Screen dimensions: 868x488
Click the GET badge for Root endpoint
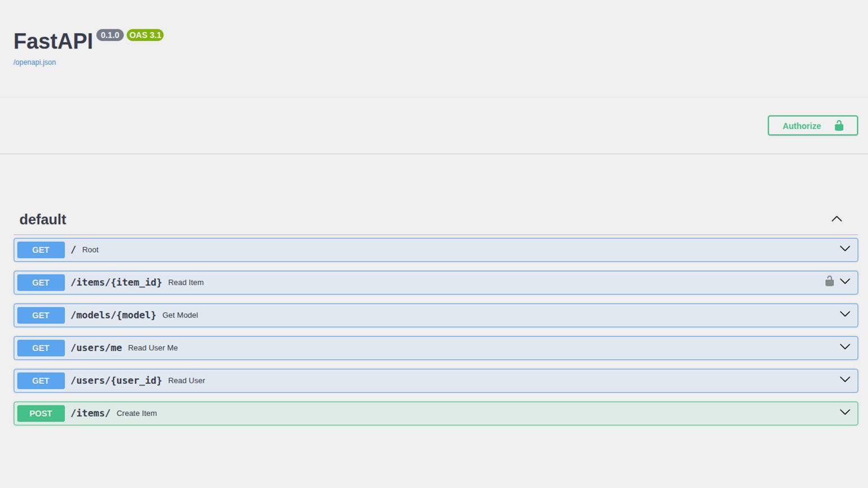point(41,250)
